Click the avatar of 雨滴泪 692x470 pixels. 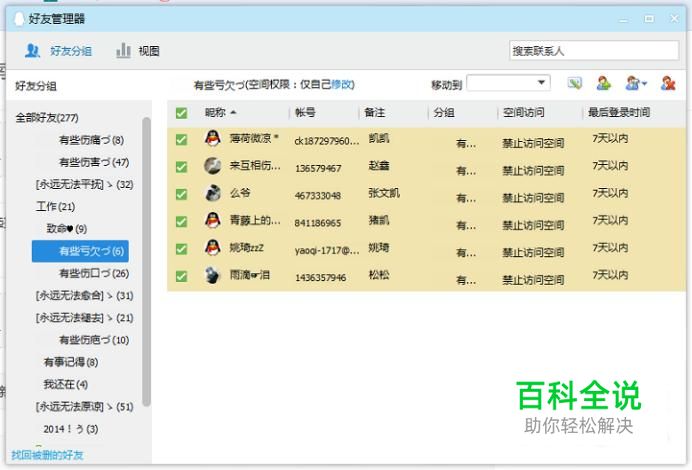coord(213,275)
